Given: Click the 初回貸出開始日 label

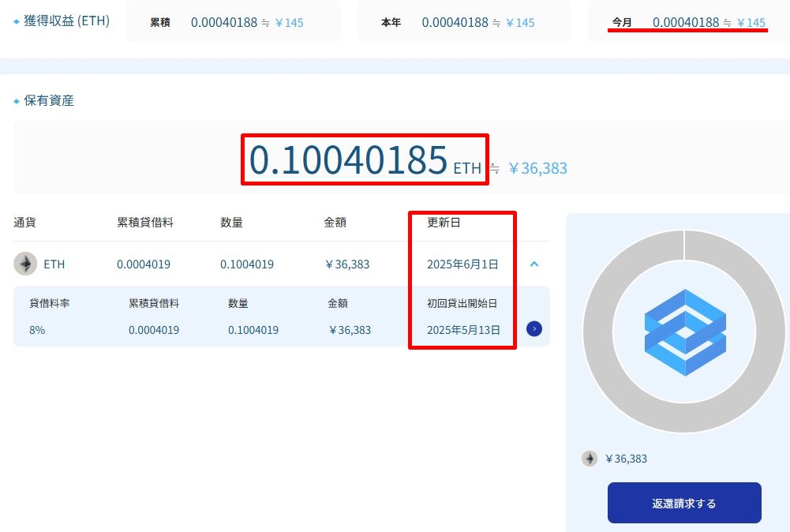Looking at the screenshot, I should [462, 303].
